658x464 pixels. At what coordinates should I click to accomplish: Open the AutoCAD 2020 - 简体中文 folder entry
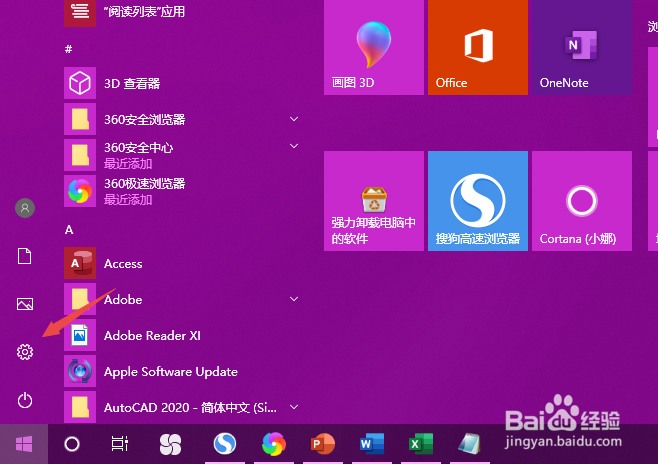pos(183,407)
